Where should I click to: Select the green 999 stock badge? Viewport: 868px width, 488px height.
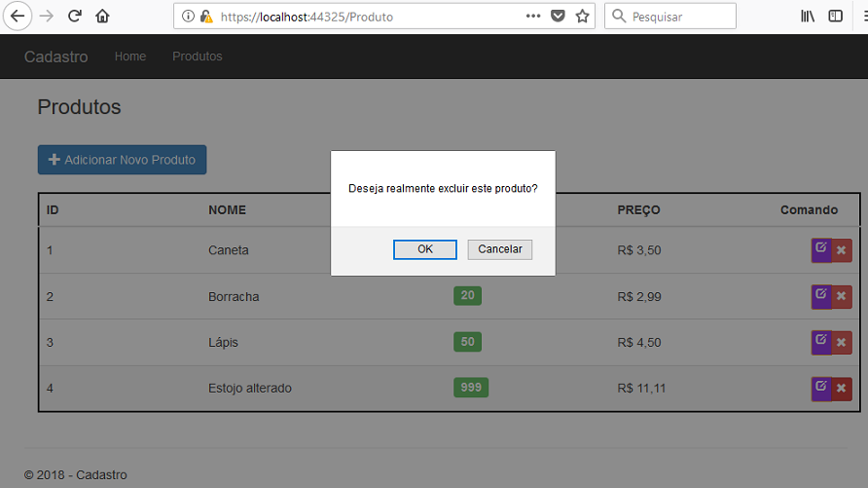point(471,388)
